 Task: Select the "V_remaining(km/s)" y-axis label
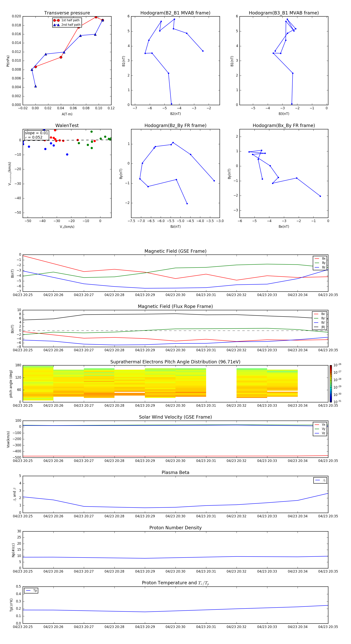click(x=10, y=173)
